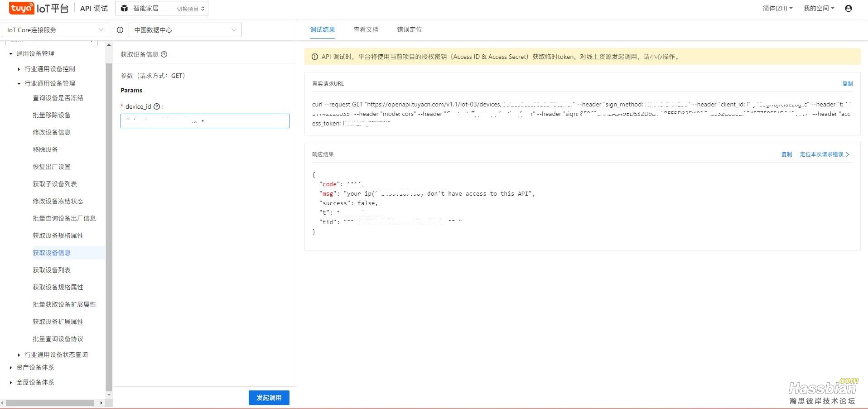Click API 调试 header item
This screenshot has height=409, width=868.
point(94,8)
